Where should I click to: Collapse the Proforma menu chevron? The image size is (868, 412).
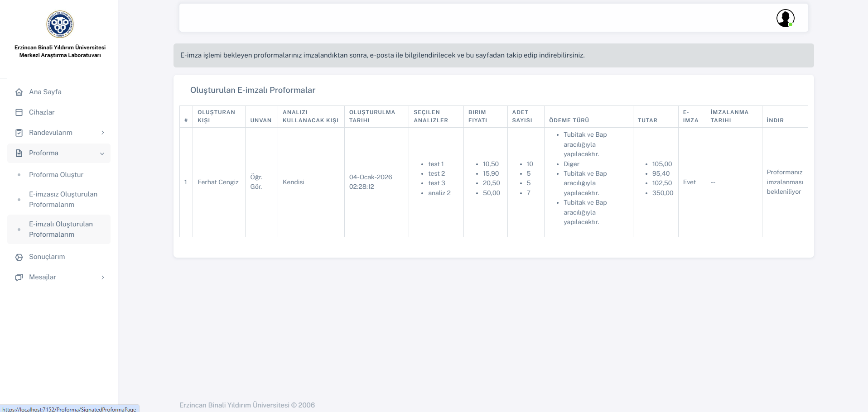coord(102,153)
